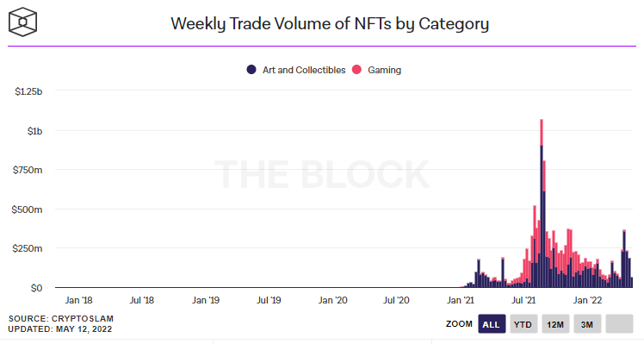The width and height of the screenshot is (644, 344).
Task: Click the pink Gaming legend dot
Action: tap(357, 70)
